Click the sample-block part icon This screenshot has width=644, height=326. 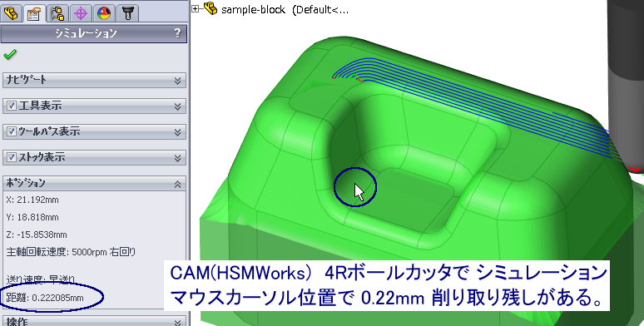pyautogui.click(x=211, y=8)
